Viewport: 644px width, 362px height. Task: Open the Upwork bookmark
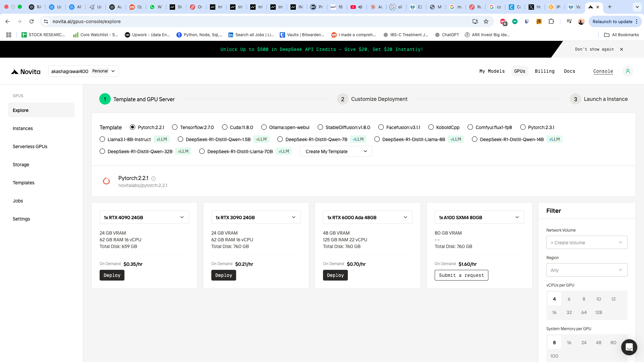(x=147, y=35)
